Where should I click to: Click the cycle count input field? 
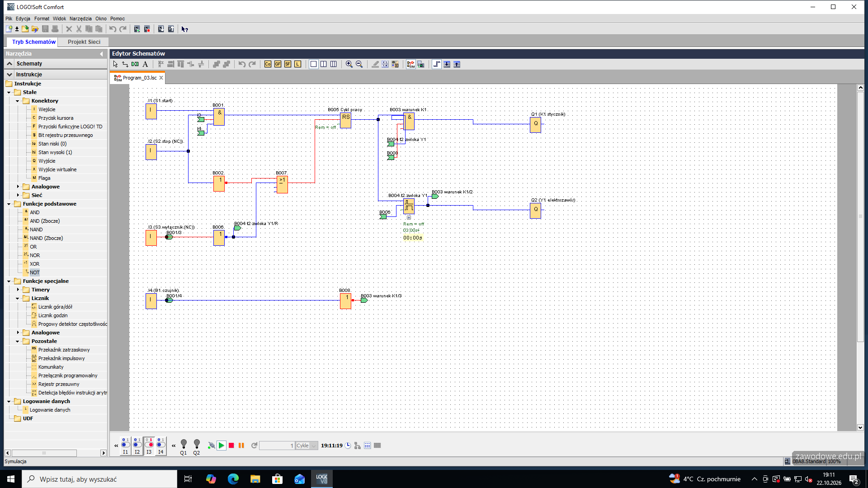277,446
